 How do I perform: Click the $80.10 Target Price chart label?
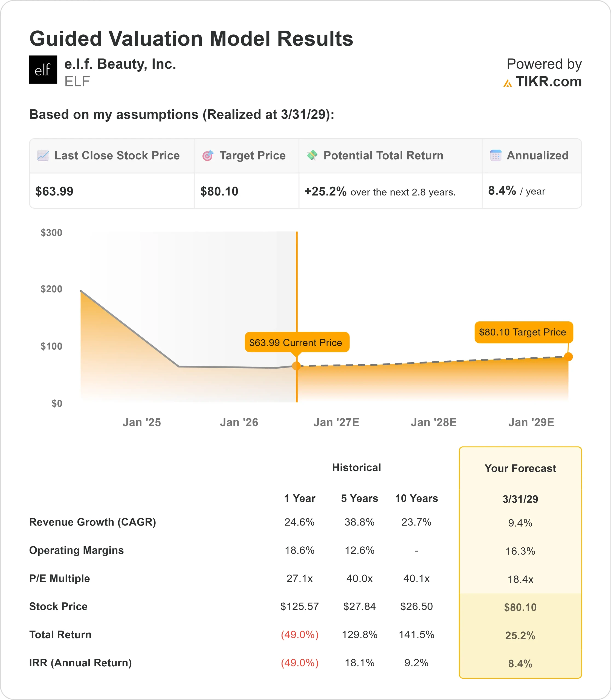(x=524, y=332)
